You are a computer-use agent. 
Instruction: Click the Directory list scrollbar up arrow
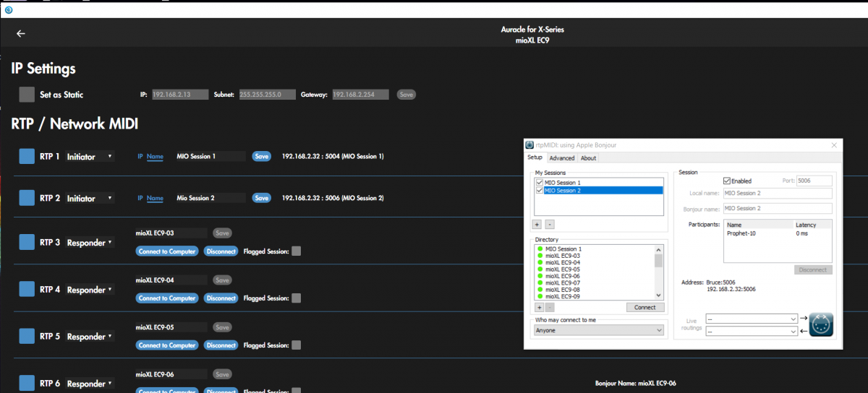coord(658,249)
